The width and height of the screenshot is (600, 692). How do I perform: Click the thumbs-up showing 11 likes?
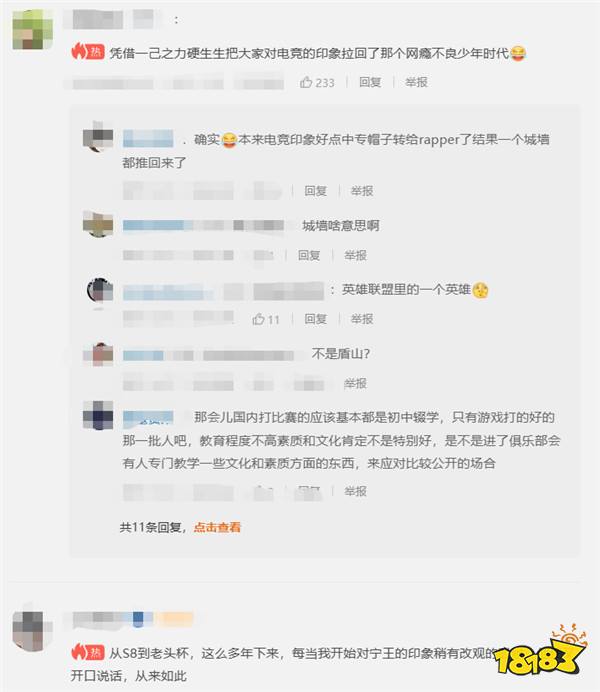[x=266, y=319]
